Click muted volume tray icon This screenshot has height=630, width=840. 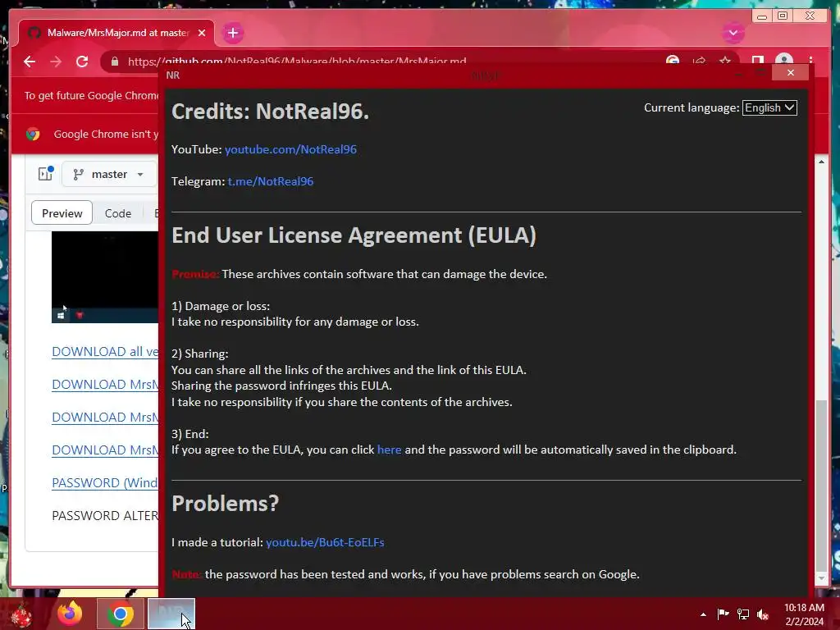763,614
